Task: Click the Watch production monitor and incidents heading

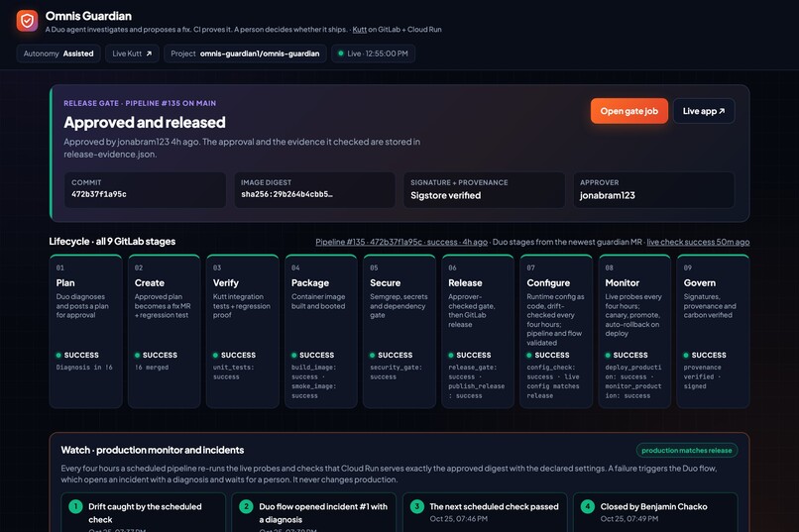Action: point(153,450)
